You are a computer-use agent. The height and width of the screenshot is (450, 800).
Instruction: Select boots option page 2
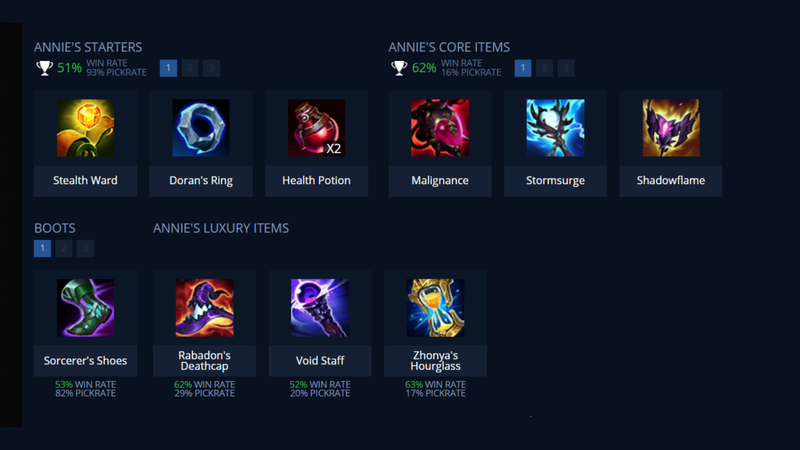pyautogui.click(x=64, y=248)
